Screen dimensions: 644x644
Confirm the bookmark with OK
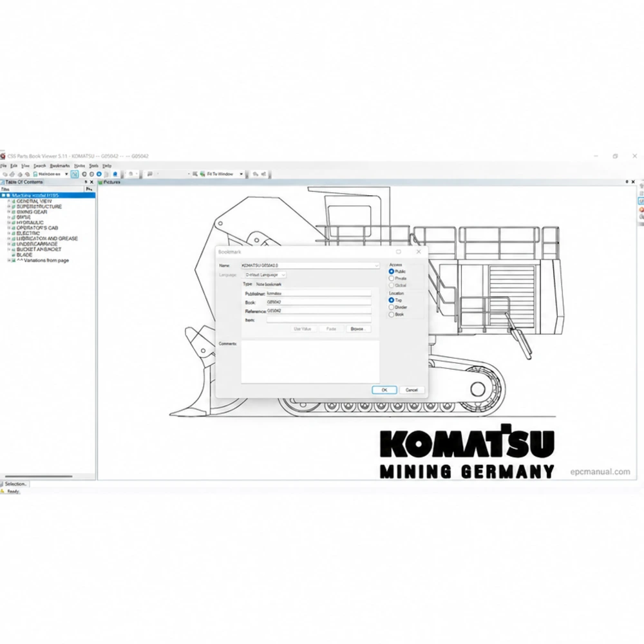pyautogui.click(x=384, y=390)
